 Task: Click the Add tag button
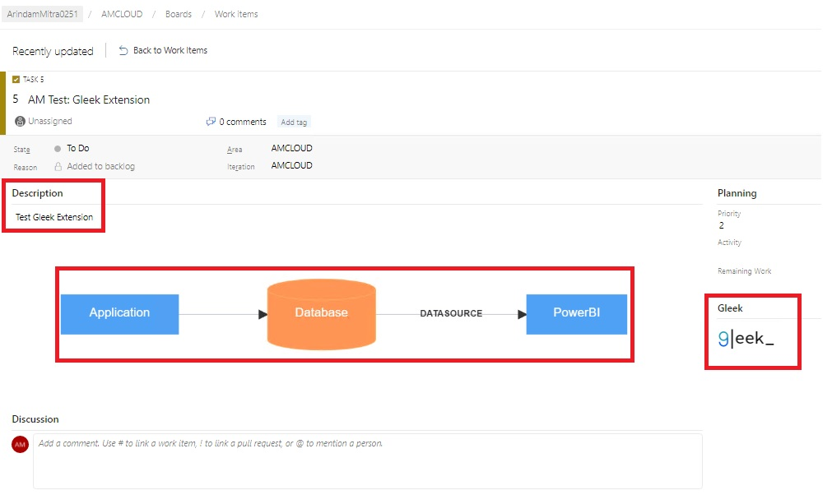[294, 122]
